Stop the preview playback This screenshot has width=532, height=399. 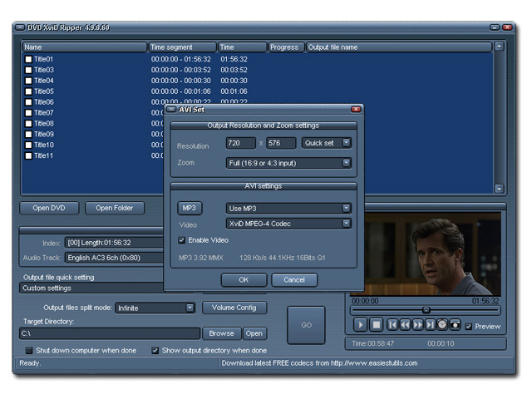click(x=377, y=325)
